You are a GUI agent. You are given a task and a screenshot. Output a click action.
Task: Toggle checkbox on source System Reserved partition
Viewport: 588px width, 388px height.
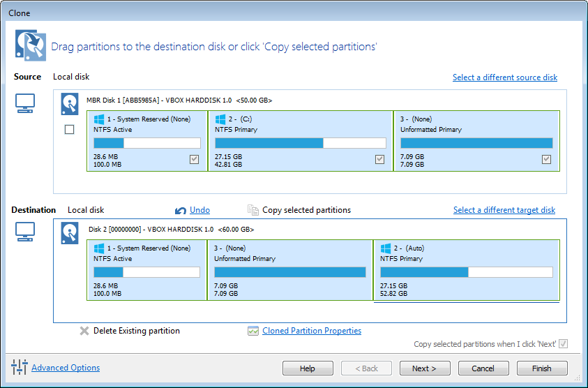[194, 159]
